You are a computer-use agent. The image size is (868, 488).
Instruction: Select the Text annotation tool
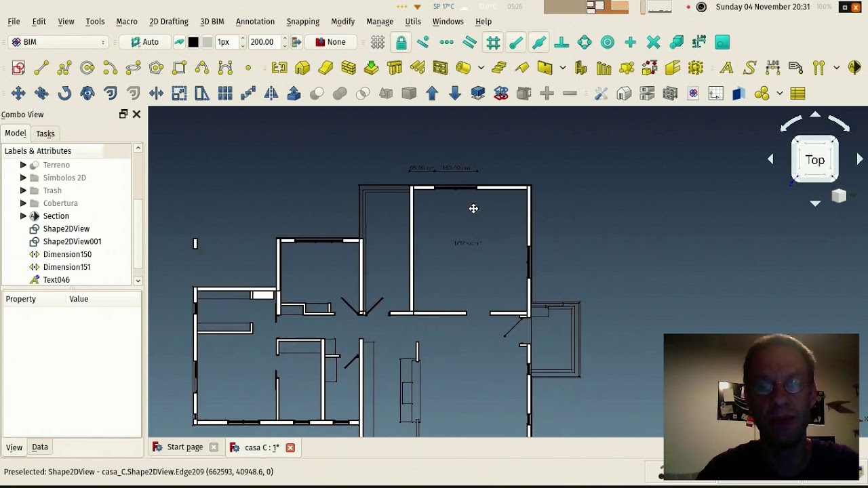point(726,68)
